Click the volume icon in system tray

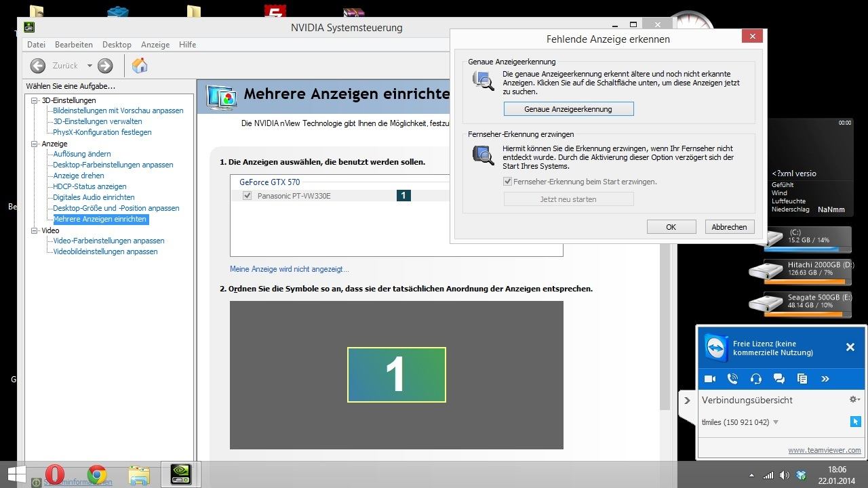(x=785, y=475)
